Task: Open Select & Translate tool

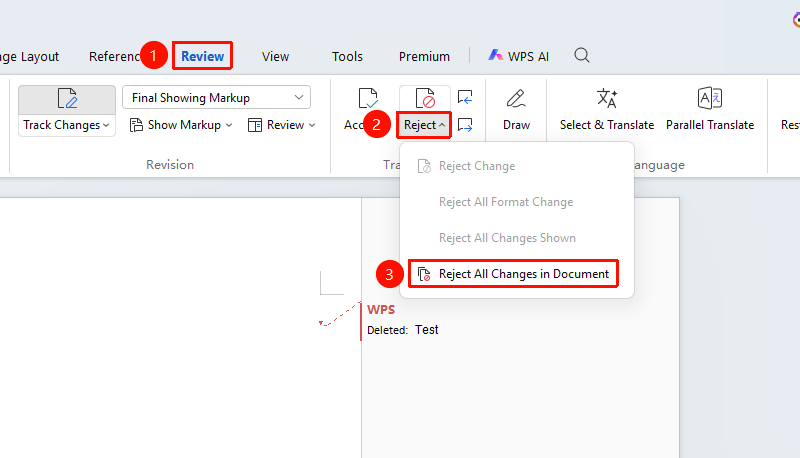Action: (607, 110)
